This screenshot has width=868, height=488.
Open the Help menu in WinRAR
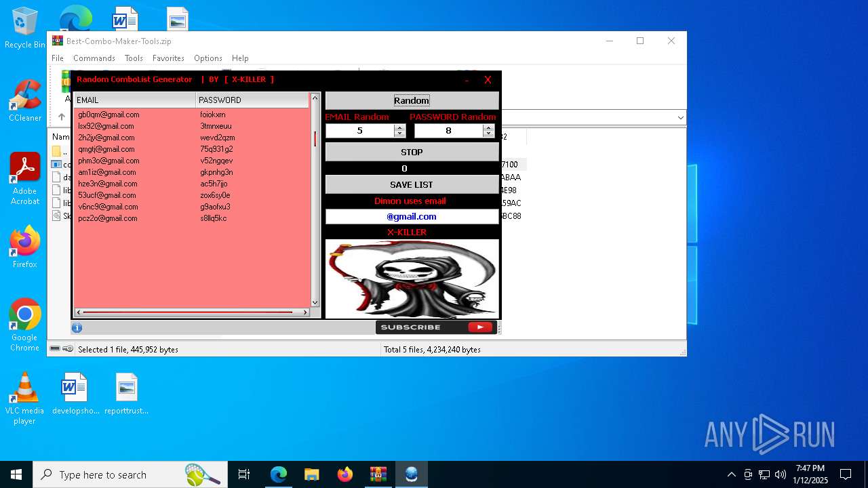click(240, 58)
